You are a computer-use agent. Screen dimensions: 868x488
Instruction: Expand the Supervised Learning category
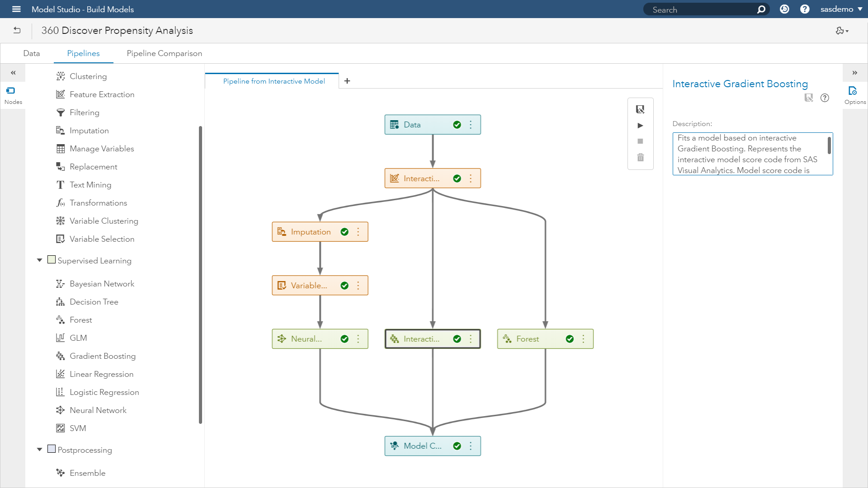point(40,260)
